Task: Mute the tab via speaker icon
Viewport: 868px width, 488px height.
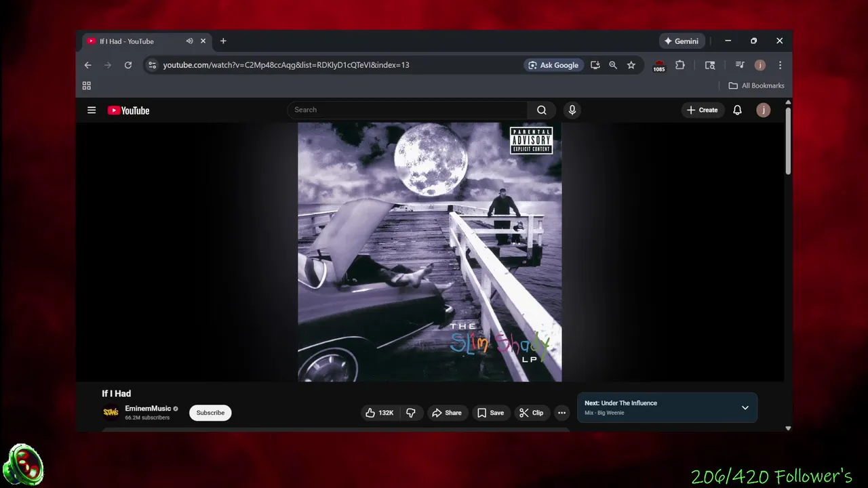Action: pyautogui.click(x=190, y=41)
